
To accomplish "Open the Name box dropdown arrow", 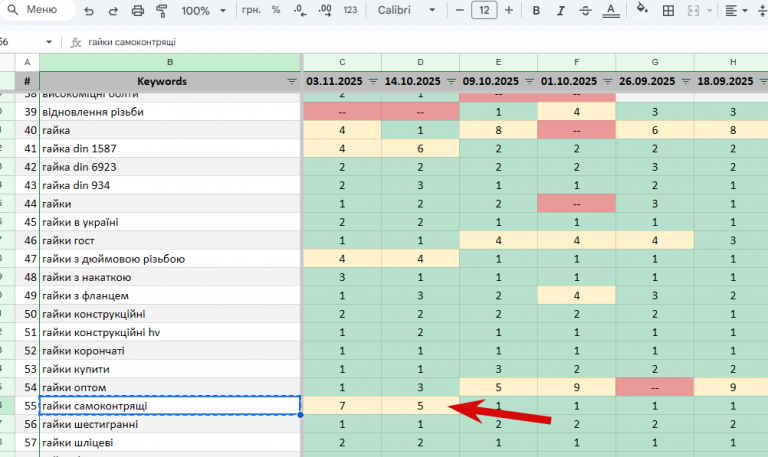I will point(48,42).
